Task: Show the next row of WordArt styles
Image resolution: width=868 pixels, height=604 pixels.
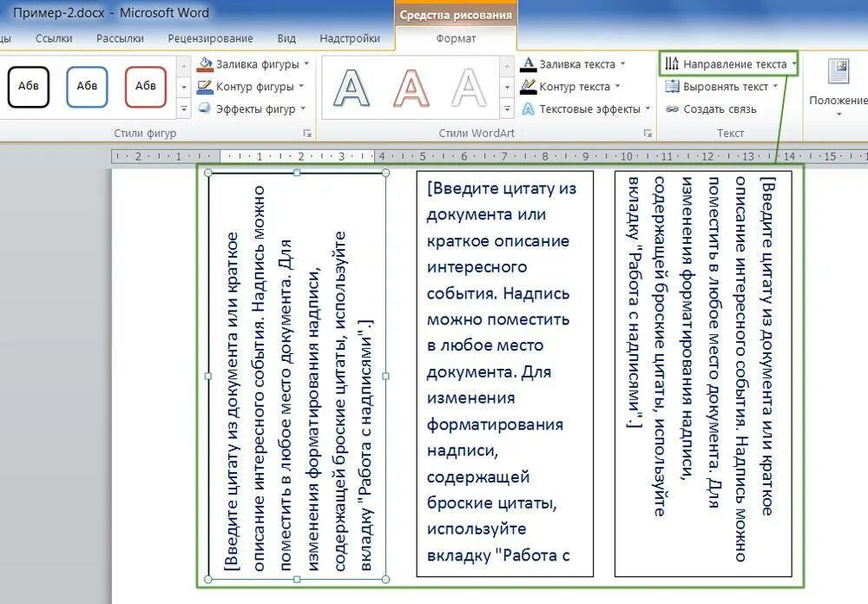Action: point(507,88)
